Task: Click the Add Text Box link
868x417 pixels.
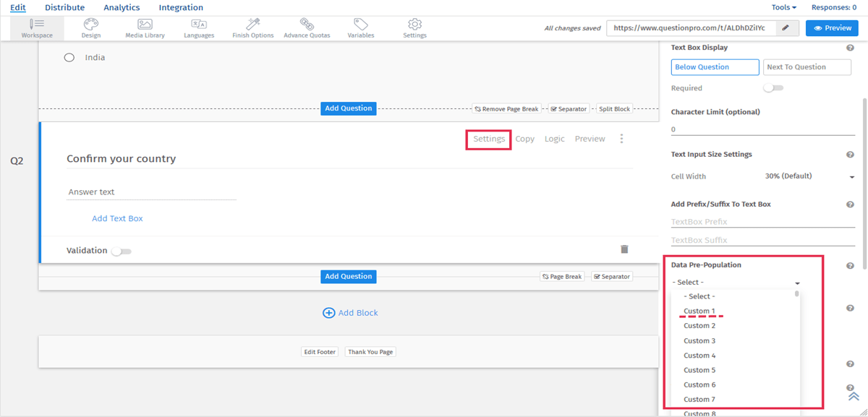Action: pos(117,218)
